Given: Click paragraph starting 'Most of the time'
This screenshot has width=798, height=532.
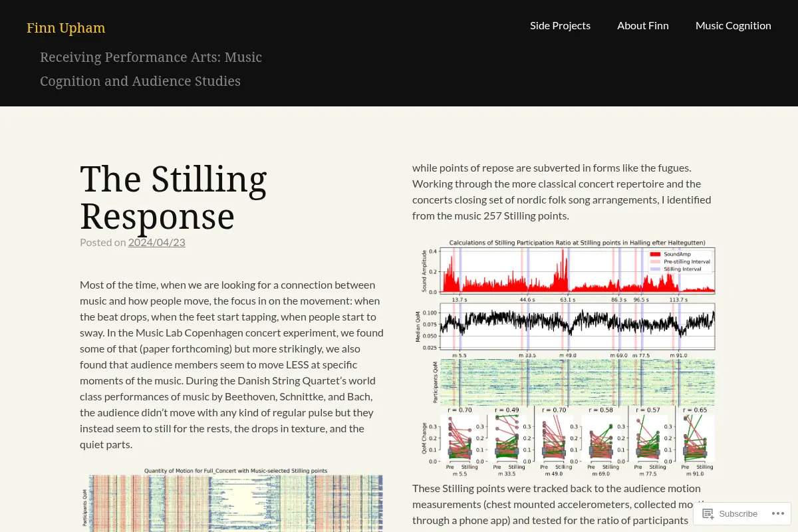Looking at the screenshot, I should pyautogui.click(x=231, y=364).
